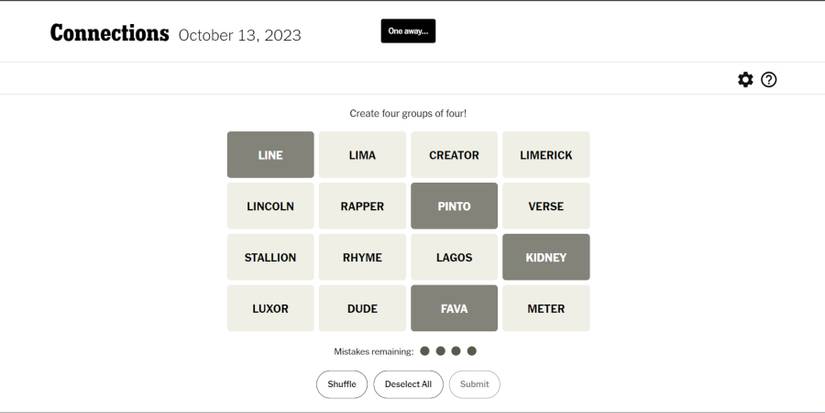Open the help question mark icon
Screen dimensions: 825x413
tap(769, 80)
